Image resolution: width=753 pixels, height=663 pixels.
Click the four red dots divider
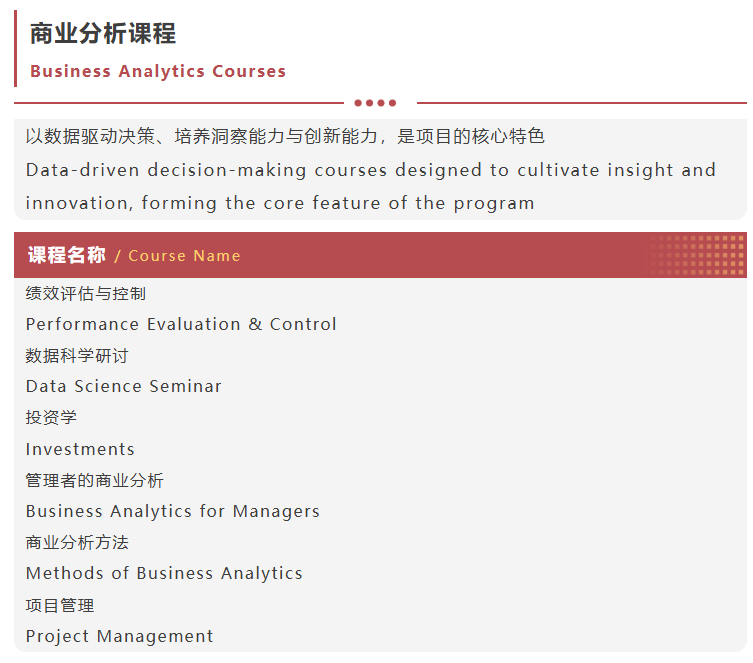375,103
